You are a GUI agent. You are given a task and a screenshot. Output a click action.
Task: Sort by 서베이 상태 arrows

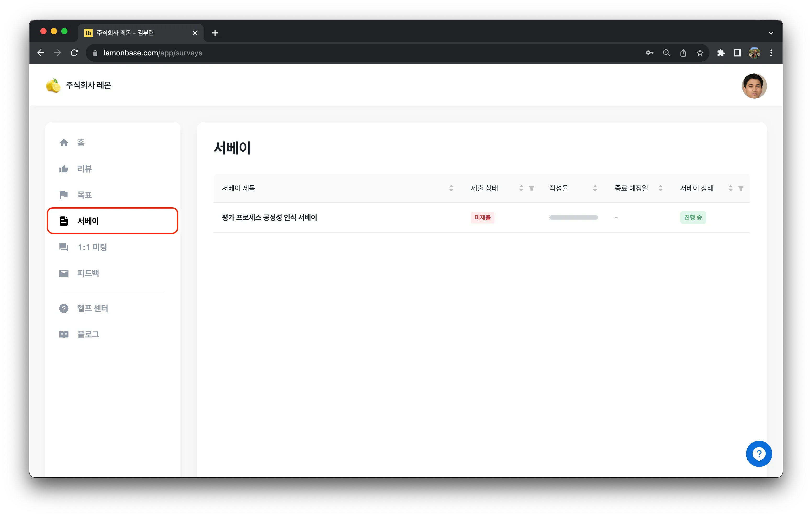point(731,188)
